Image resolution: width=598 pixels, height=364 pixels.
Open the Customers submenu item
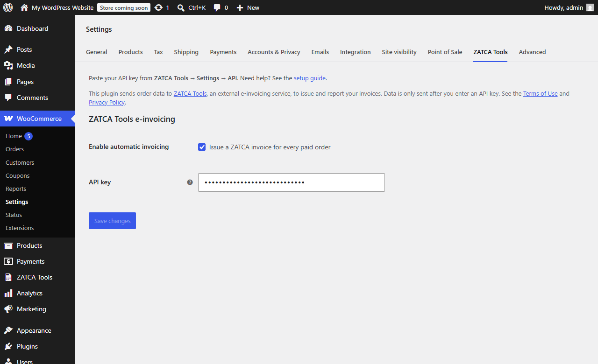tap(20, 162)
